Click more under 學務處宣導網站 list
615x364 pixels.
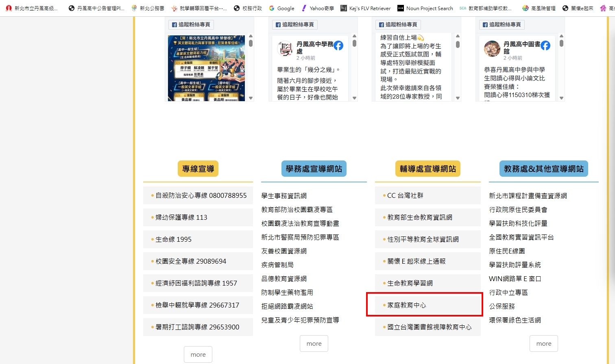[x=314, y=344]
